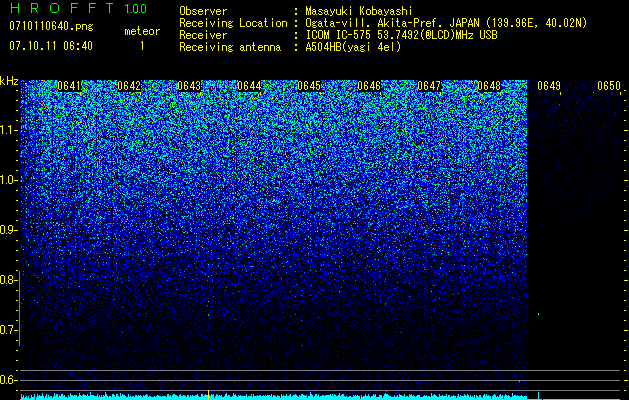The width and height of the screenshot is (629, 400).
Task: Click the 0641 time marker
Action: (x=69, y=86)
